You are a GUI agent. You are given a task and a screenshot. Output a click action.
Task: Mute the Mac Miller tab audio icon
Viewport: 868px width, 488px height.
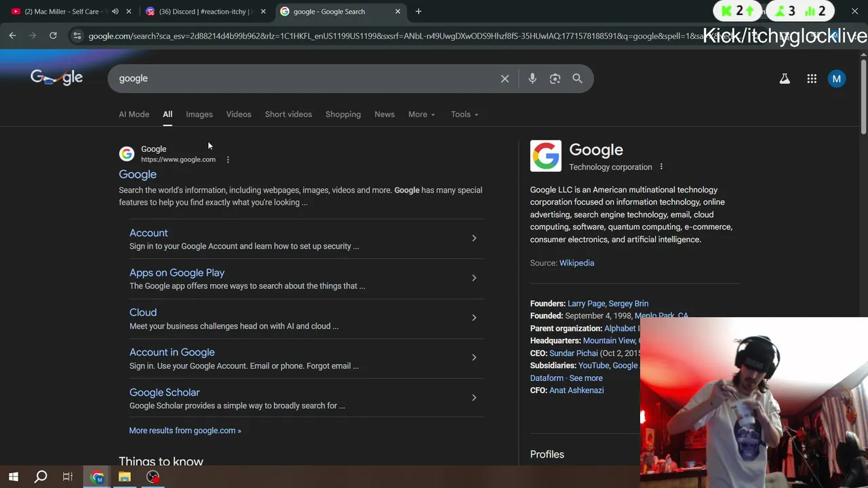[x=115, y=12]
